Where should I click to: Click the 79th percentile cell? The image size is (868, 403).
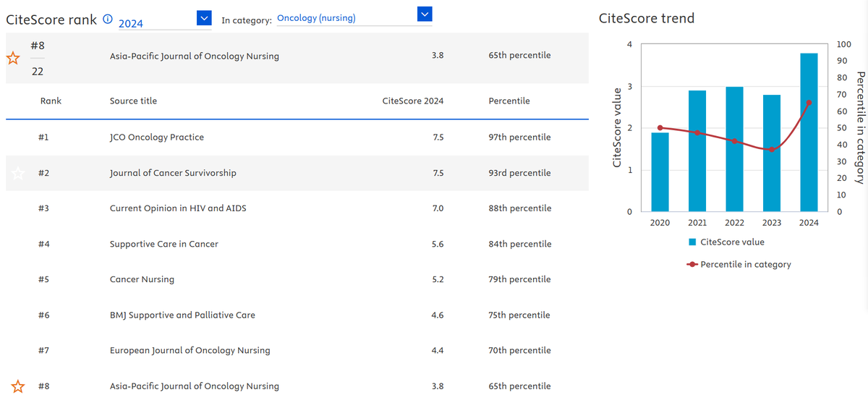click(x=520, y=280)
